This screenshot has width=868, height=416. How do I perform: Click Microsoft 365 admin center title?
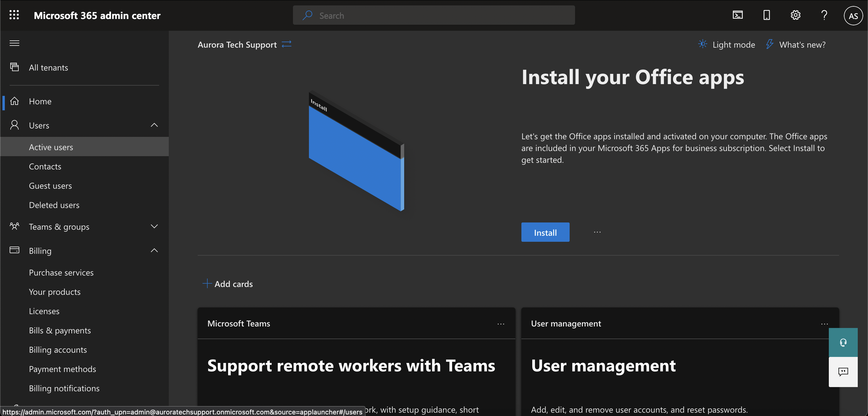(x=97, y=15)
